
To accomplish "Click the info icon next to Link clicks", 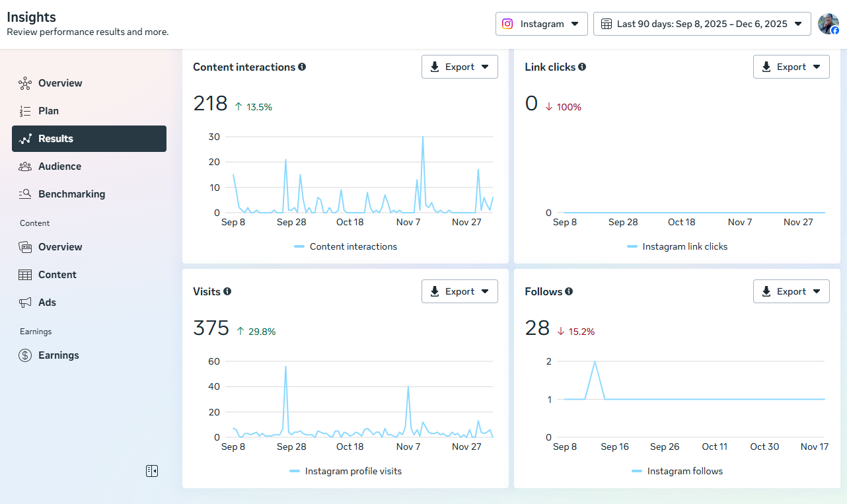I will [582, 67].
